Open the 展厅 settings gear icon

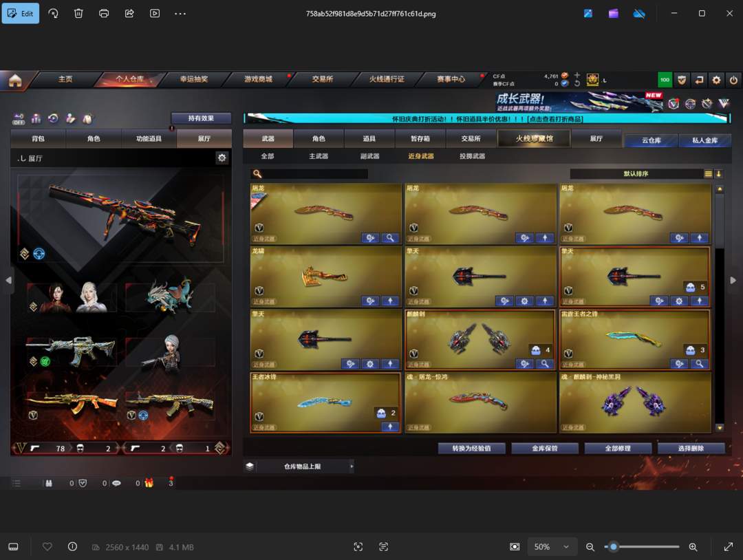(222, 158)
